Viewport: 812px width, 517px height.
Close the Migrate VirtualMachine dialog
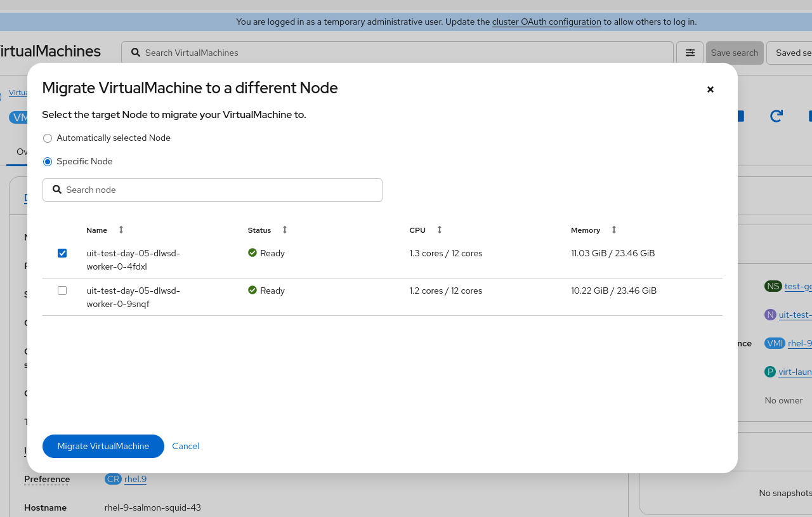click(x=710, y=89)
